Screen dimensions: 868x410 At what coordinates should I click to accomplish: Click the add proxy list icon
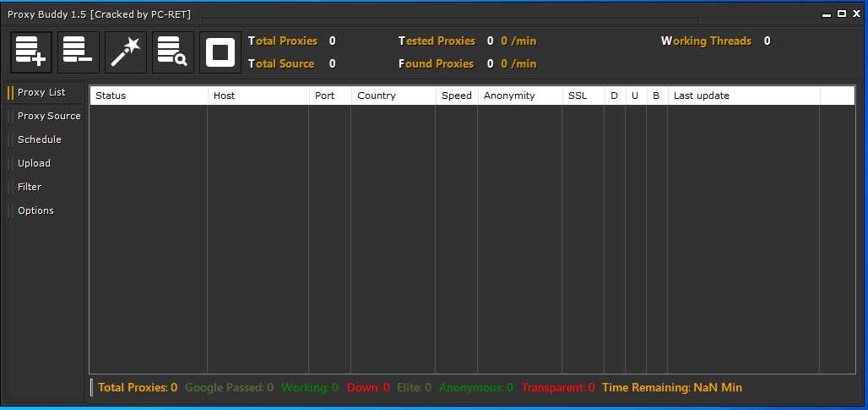31,52
